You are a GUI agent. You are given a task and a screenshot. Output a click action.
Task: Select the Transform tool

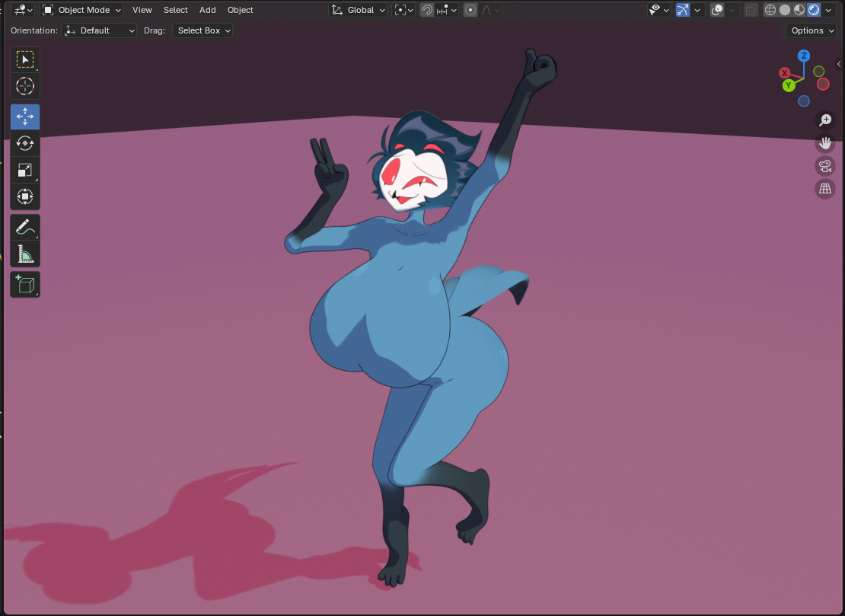[25, 196]
